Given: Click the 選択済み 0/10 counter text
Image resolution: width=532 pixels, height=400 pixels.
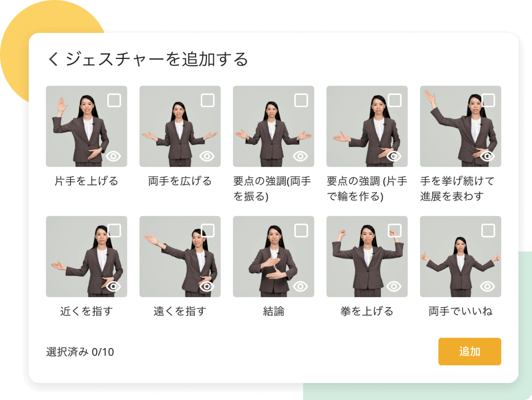Looking at the screenshot, I should (80, 351).
